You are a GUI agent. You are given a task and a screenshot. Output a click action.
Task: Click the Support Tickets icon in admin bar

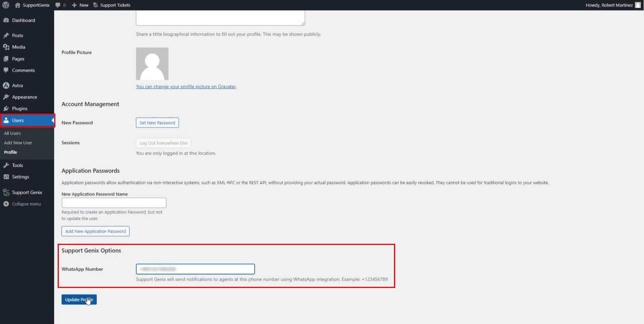coord(96,5)
